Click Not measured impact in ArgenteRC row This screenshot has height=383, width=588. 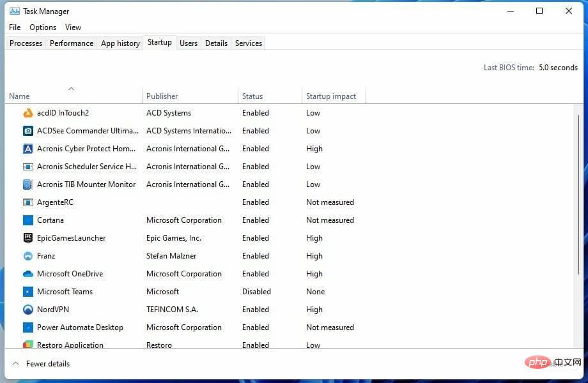[330, 202]
